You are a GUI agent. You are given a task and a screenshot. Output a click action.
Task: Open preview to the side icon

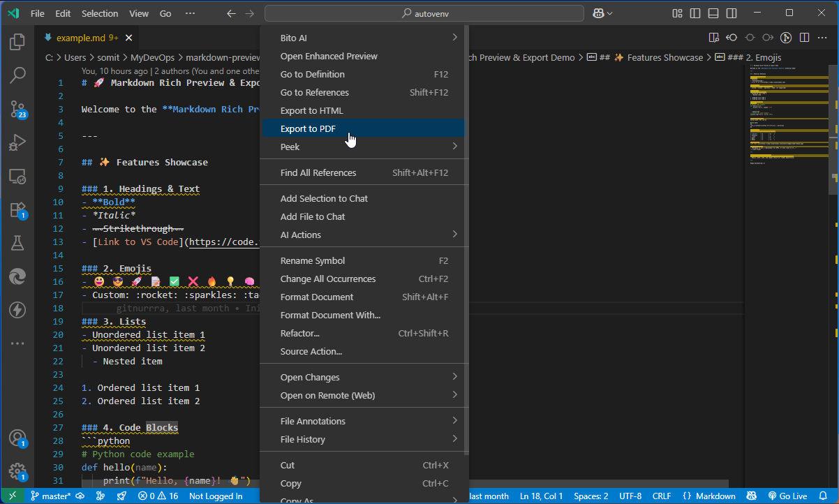click(x=713, y=38)
